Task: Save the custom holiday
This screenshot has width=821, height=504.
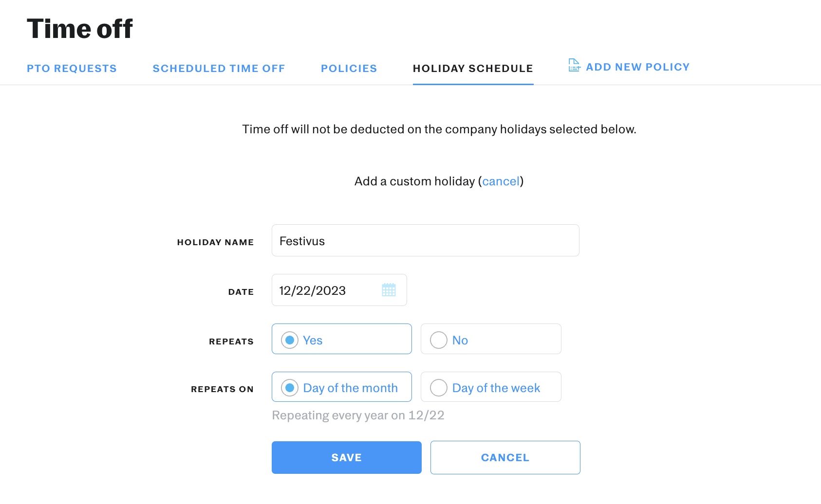Action: 347,457
